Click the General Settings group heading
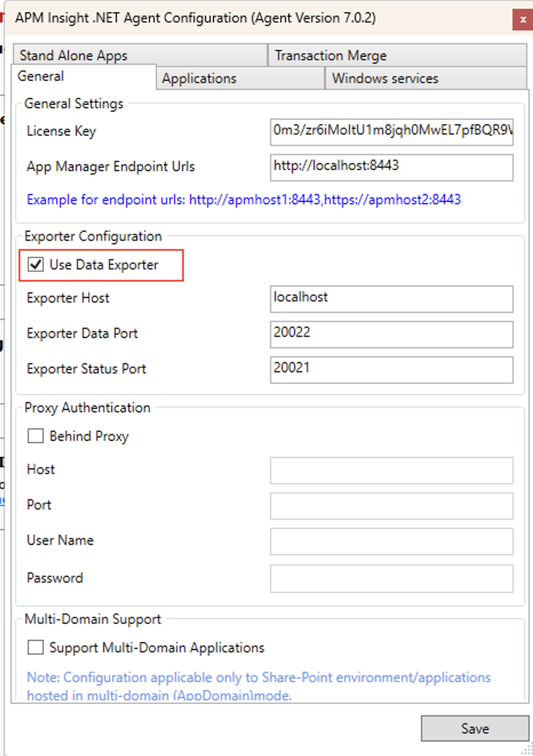Viewport: 533px width, 756px height. (74, 104)
